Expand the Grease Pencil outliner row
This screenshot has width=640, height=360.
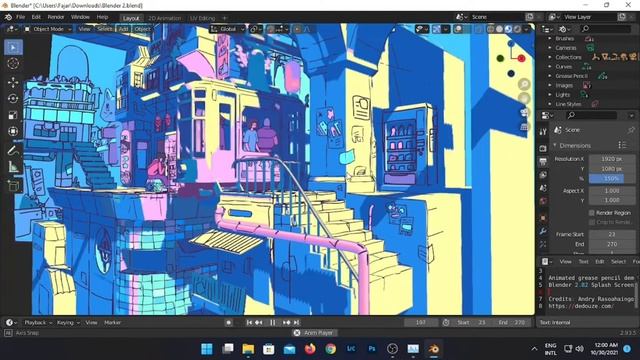[x=550, y=76]
